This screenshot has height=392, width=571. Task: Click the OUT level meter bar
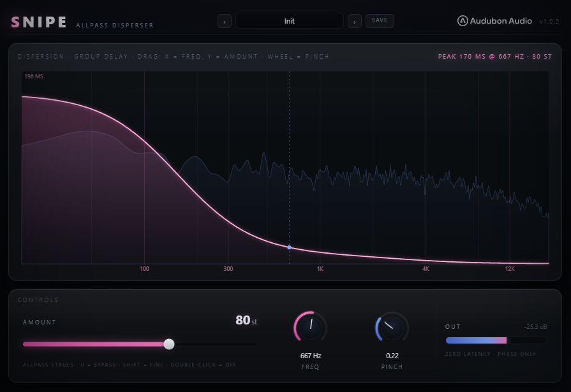click(496, 340)
